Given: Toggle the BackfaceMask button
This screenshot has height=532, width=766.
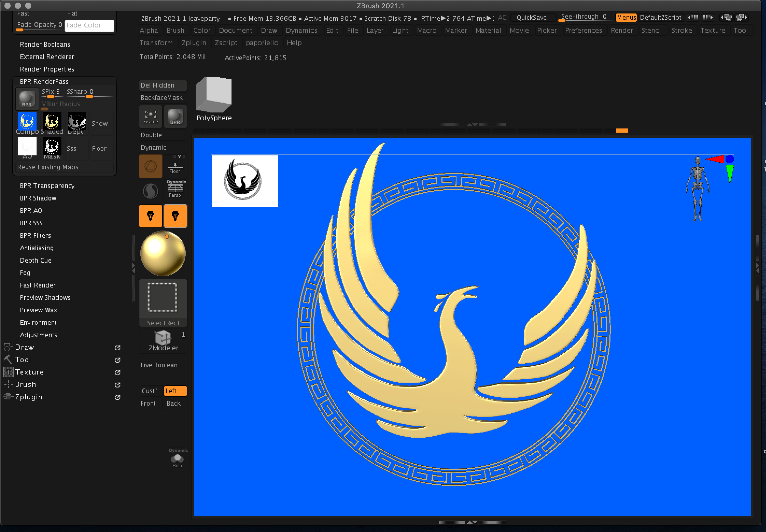Looking at the screenshot, I should 163,98.
